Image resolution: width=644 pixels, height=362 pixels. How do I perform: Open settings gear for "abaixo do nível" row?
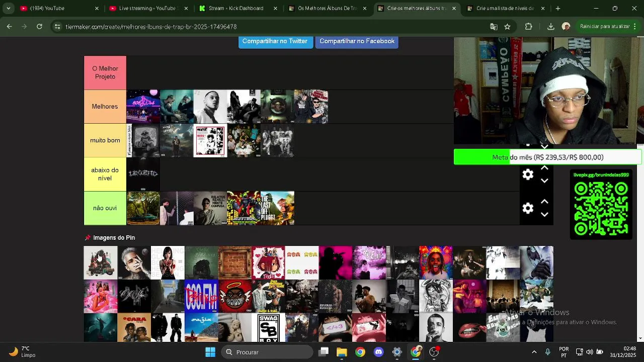528,174
